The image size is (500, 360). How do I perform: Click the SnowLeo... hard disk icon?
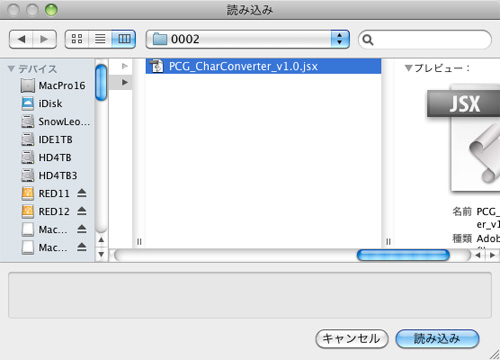click(28, 121)
